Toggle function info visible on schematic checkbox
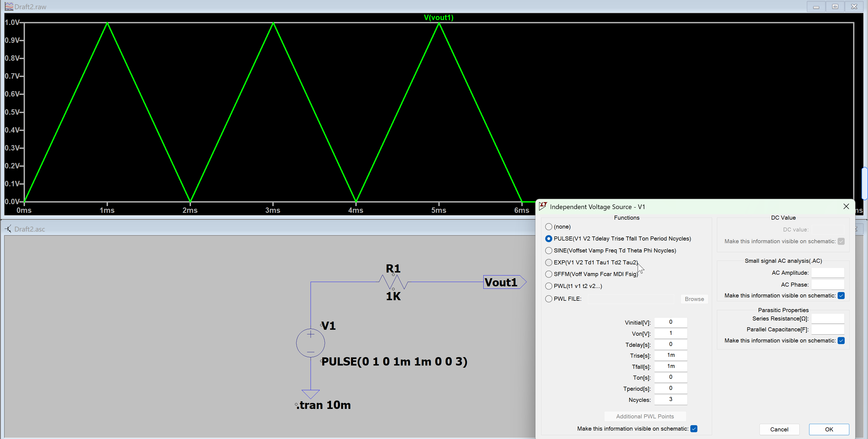The height and width of the screenshot is (439, 868). [694, 428]
